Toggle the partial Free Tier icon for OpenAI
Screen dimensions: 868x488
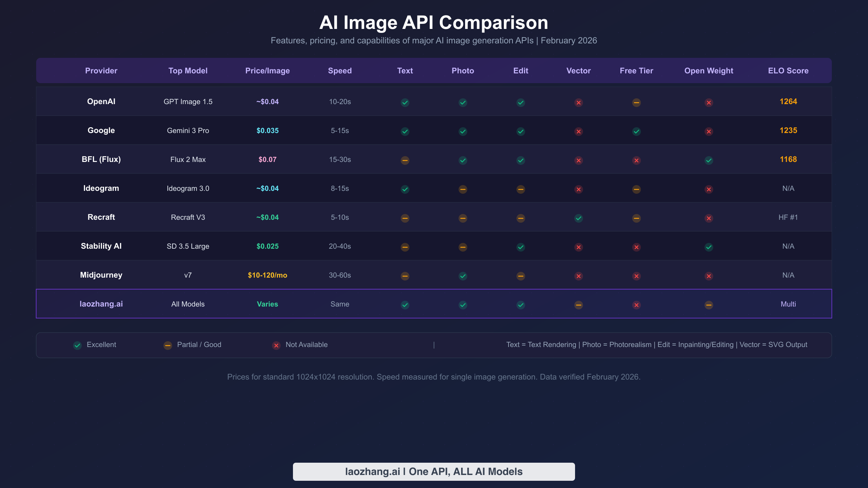636,102
